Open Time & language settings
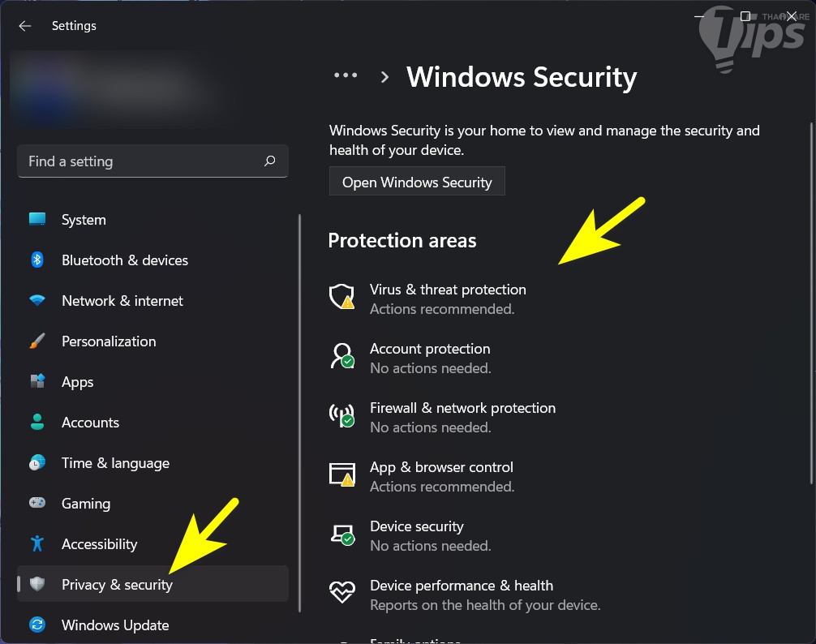816x644 pixels. [x=115, y=463]
